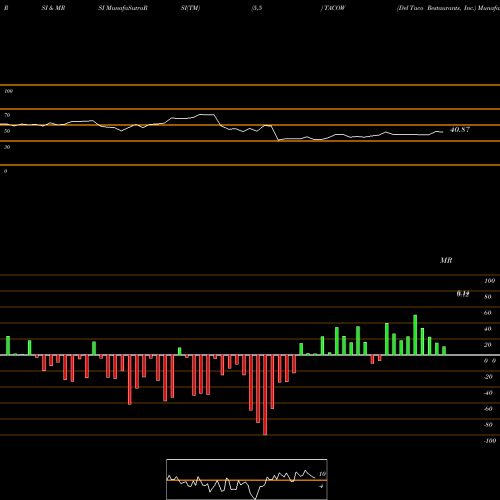Click the '10' label in mini chart
The width and height of the screenshot is (500, 500).
pos(322,474)
